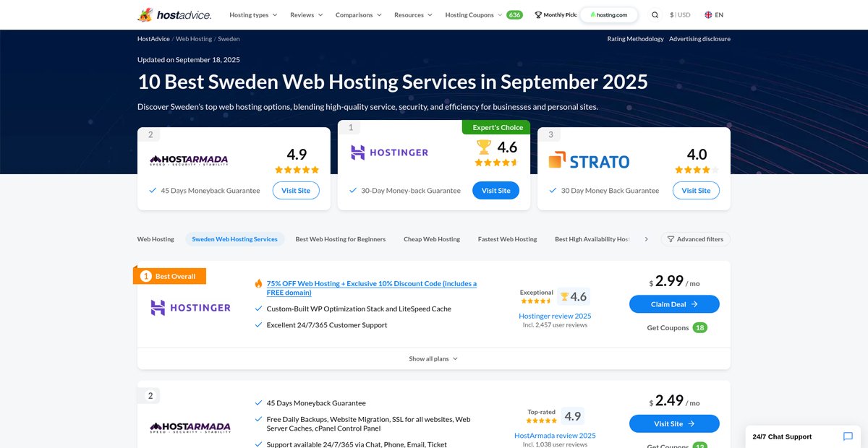This screenshot has width=868, height=448.
Task: Click the Strato logo in top card
Action: pos(589,160)
